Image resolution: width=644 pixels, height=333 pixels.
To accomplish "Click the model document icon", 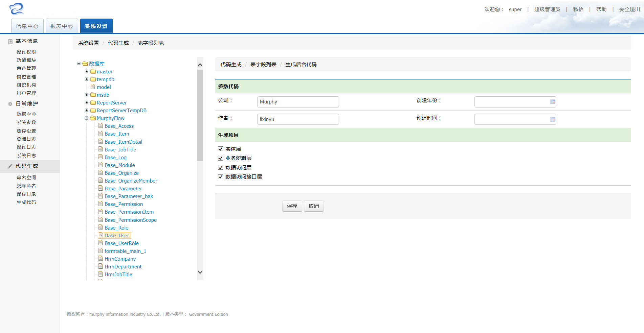I will tap(93, 87).
